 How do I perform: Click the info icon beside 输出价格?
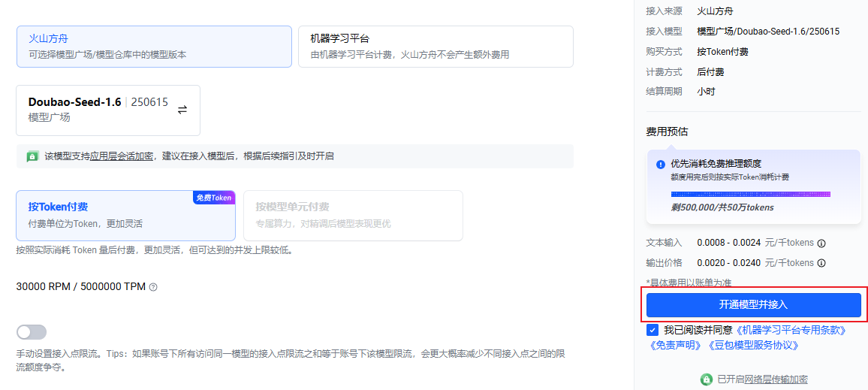coord(821,262)
